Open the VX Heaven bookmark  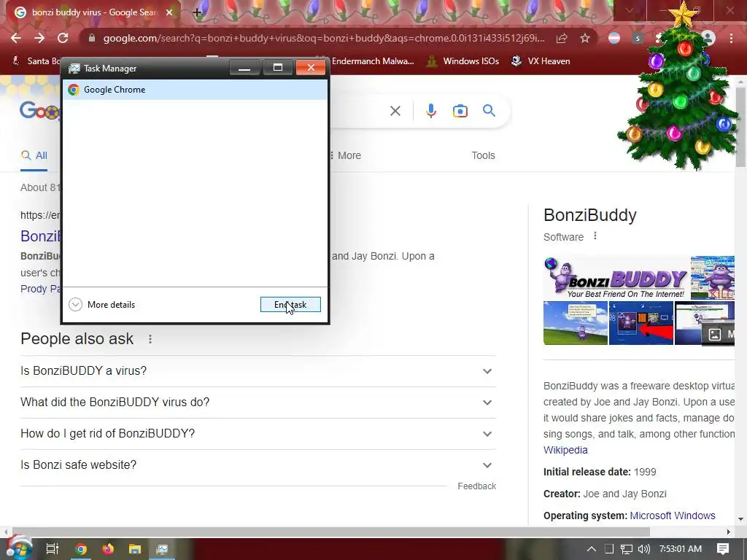tap(541, 61)
